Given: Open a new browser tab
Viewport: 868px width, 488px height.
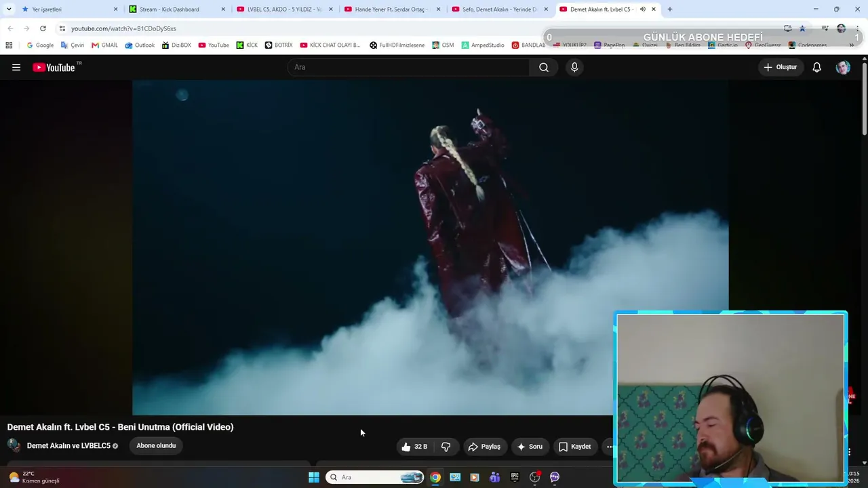Looking at the screenshot, I should point(670,9).
